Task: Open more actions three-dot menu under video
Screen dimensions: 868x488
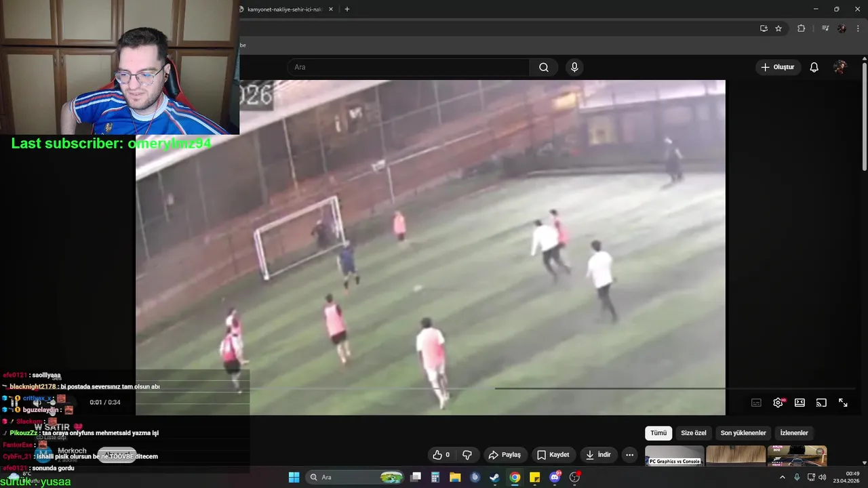Action: pos(630,455)
